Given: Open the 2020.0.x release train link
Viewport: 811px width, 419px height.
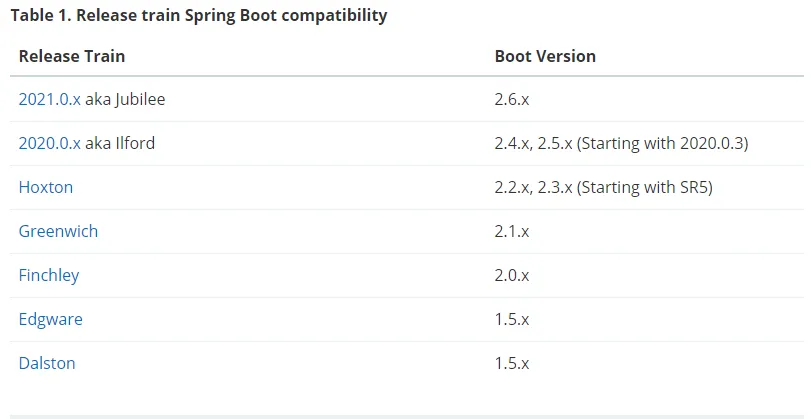Looking at the screenshot, I should tap(50, 143).
